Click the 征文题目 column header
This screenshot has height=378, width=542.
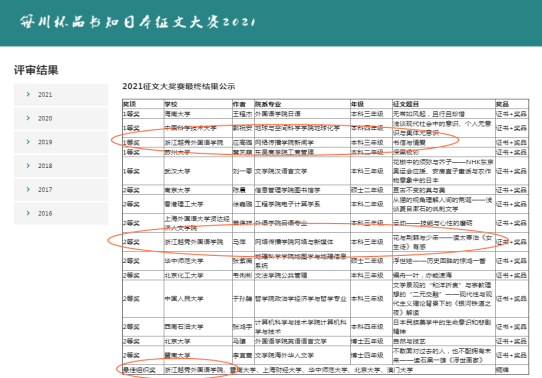pos(406,104)
